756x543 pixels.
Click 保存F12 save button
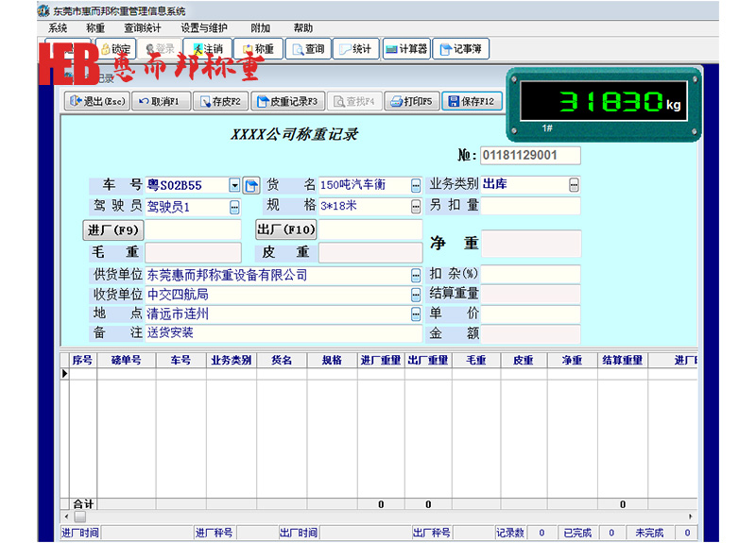472,101
